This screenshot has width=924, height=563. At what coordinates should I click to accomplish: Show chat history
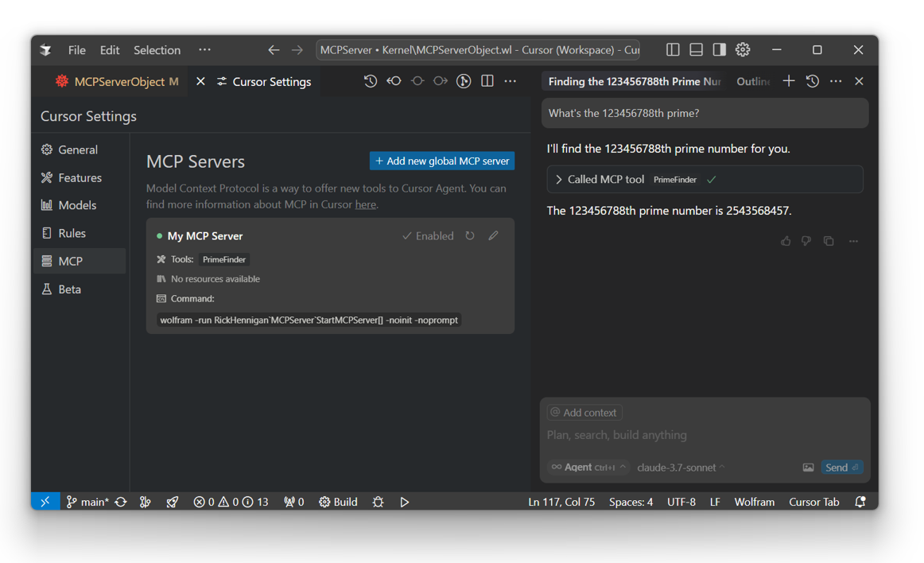pos(812,81)
